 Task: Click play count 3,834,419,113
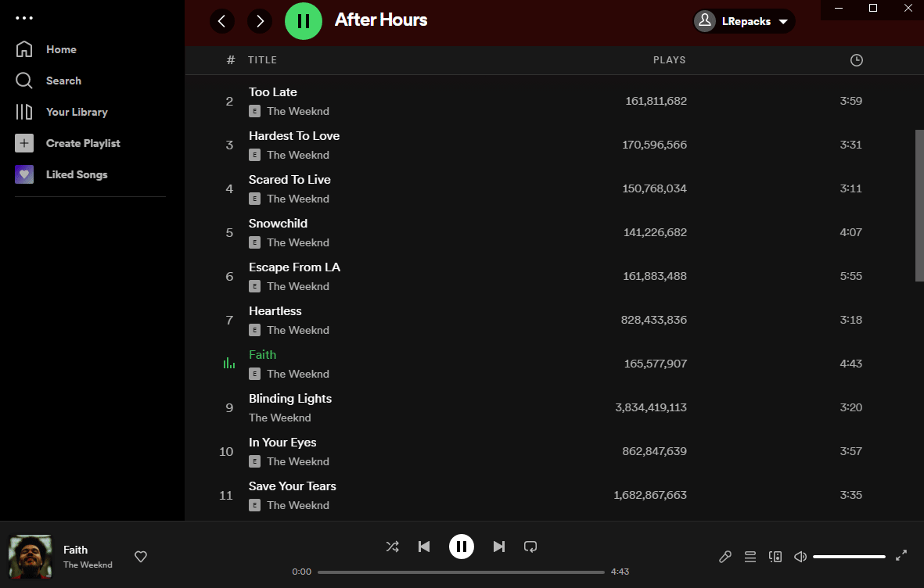tap(651, 407)
